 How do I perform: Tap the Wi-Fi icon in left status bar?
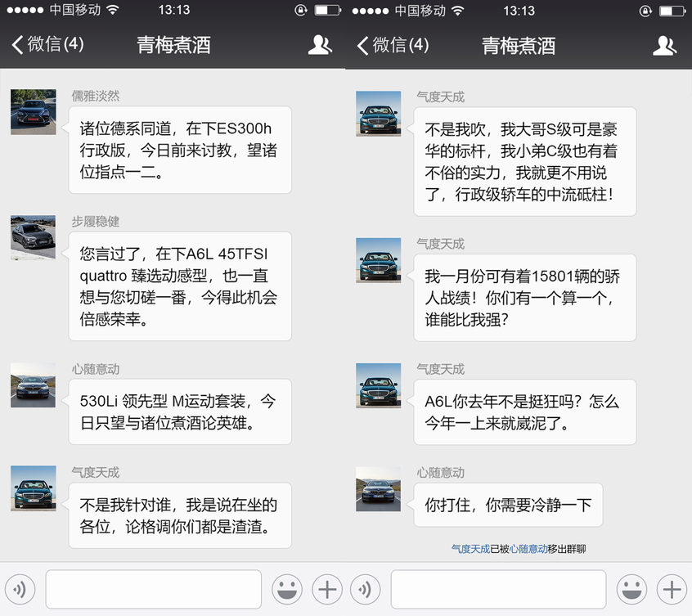[113, 10]
